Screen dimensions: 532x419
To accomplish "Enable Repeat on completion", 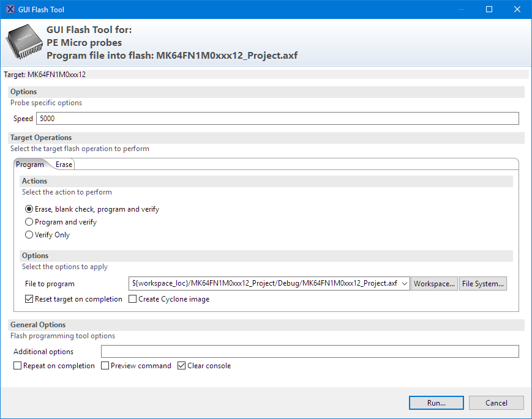I will point(18,366).
